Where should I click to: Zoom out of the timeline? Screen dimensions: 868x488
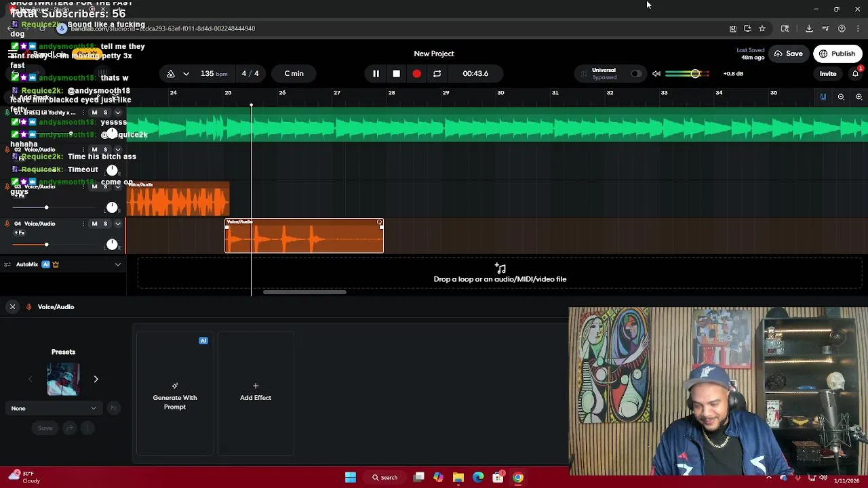[x=841, y=97]
